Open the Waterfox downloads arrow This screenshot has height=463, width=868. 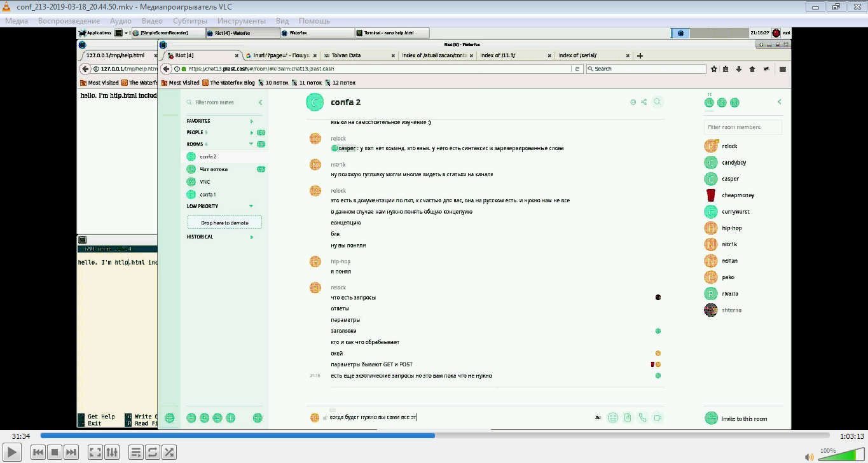click(x=739, y=69)
